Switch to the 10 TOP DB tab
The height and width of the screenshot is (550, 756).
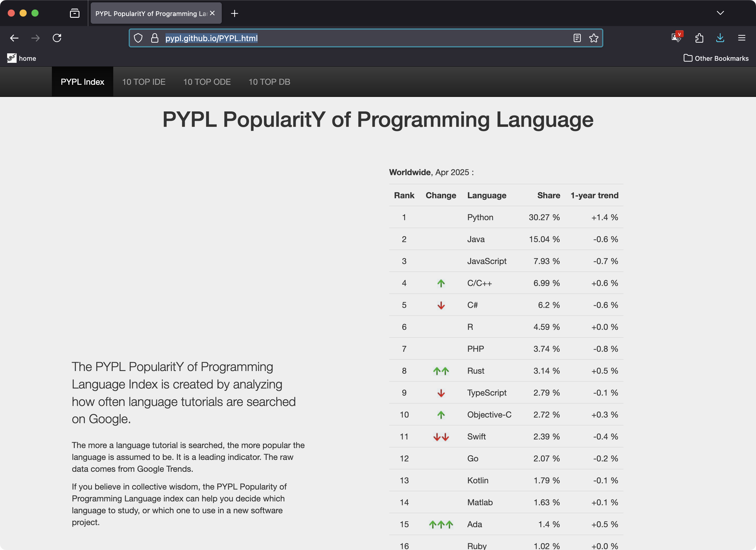point(269,82)
